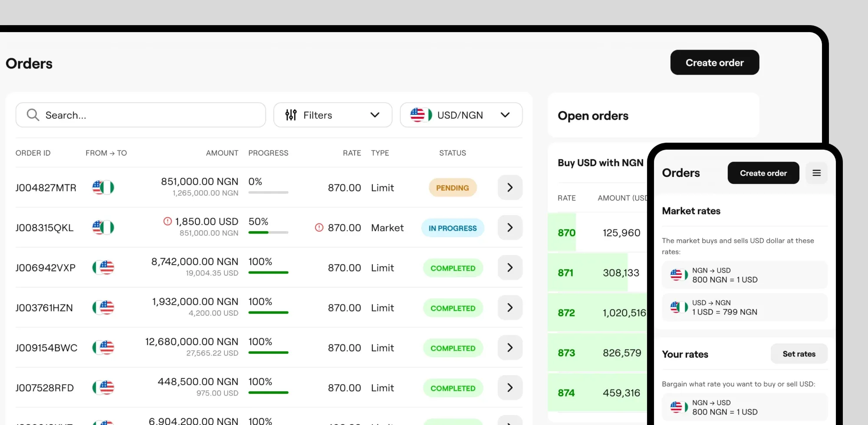Click the PENDING status badge
The image size is (868, 425).
[453, 188]
